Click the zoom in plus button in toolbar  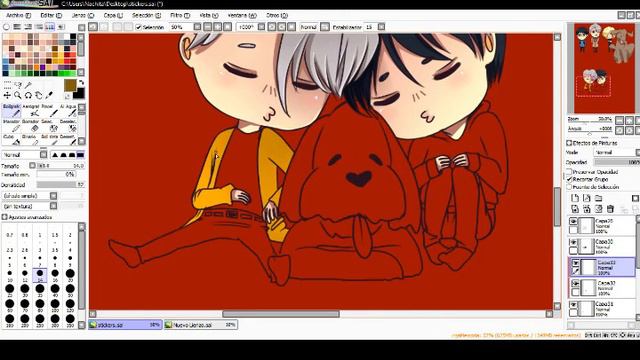[218, 27]
